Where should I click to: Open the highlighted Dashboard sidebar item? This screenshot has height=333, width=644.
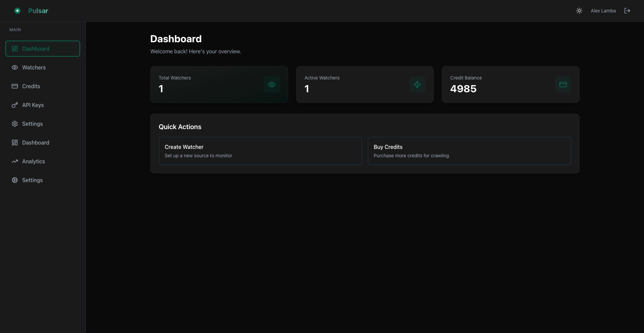point(43,49)
